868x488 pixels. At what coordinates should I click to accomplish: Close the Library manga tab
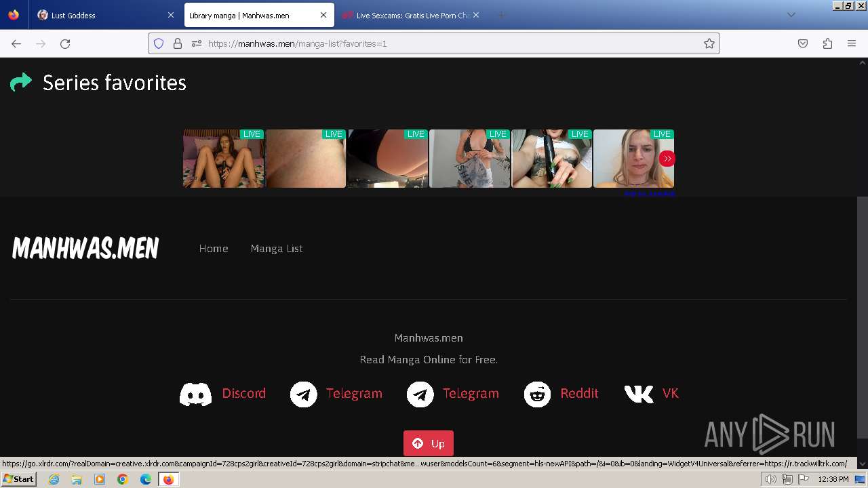323,15
